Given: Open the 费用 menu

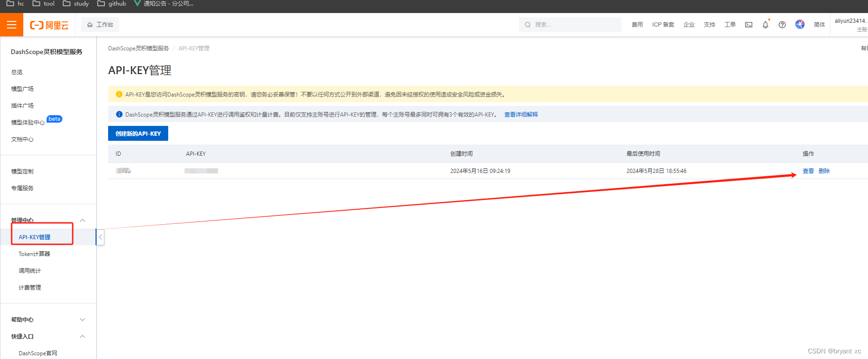Looking at the screenshot, I should 637,25.
